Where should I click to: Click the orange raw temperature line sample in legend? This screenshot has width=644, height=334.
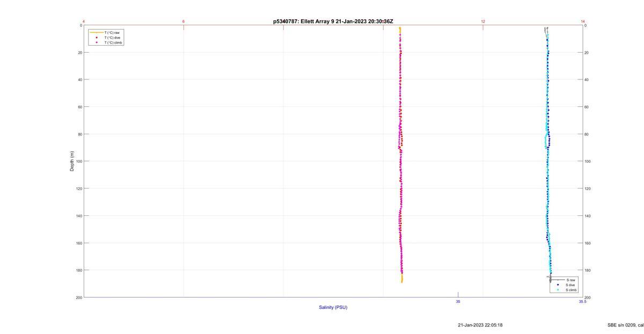pyautogui.click(x=97, y=33)
